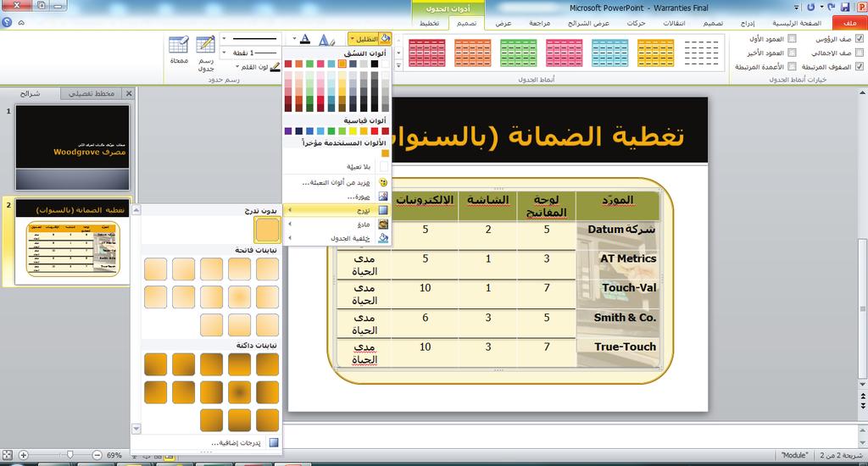Toggle the Banded Columns checkbox
868x466 pixels.
pyautogui.click(x=793, y=66)
